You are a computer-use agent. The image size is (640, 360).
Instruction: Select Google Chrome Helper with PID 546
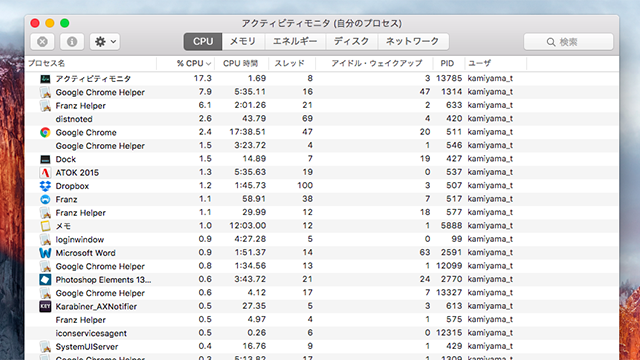(x=322, y=146)
